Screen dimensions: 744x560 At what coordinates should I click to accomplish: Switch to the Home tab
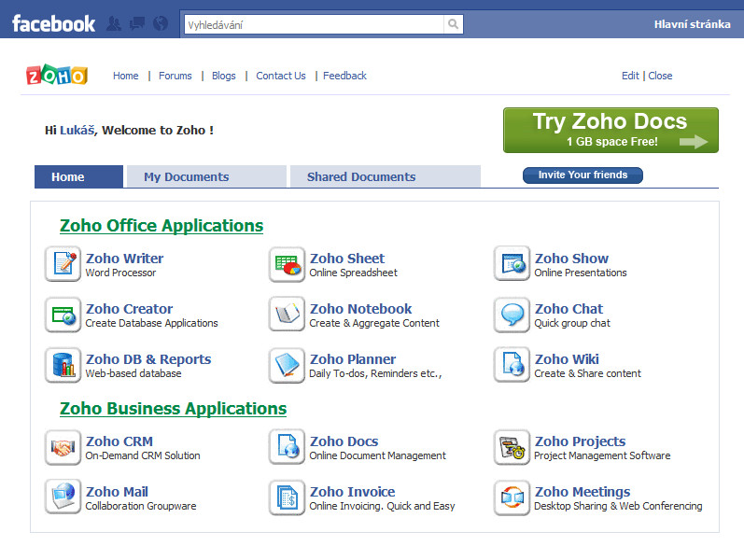coord(78,176)
